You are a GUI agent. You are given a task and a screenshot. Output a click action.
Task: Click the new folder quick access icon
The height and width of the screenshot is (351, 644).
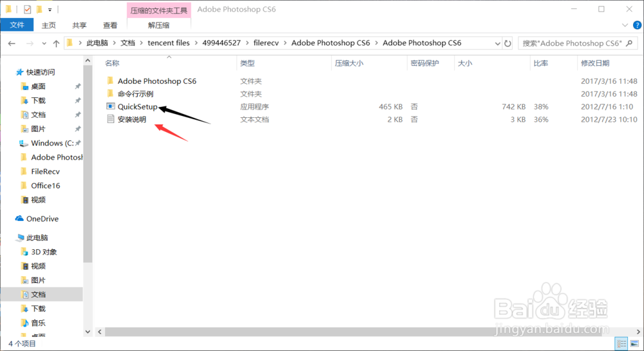click(39, 10)
